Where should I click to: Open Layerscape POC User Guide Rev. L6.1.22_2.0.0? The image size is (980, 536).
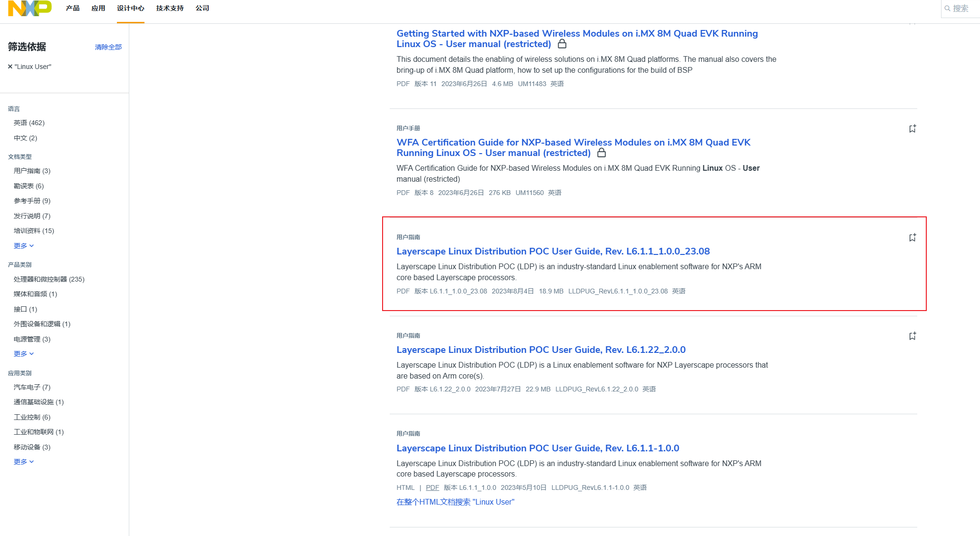tap(541, 350)
